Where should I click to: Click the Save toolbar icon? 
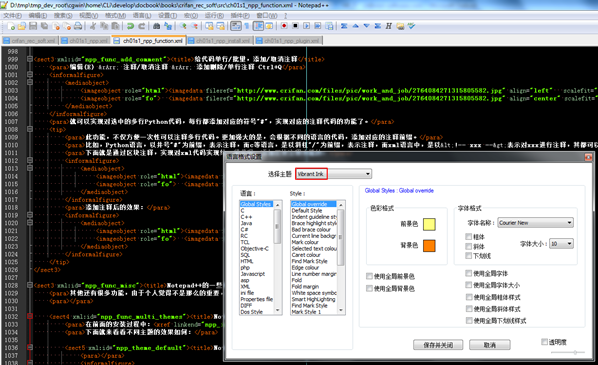[x=33, y=26]
